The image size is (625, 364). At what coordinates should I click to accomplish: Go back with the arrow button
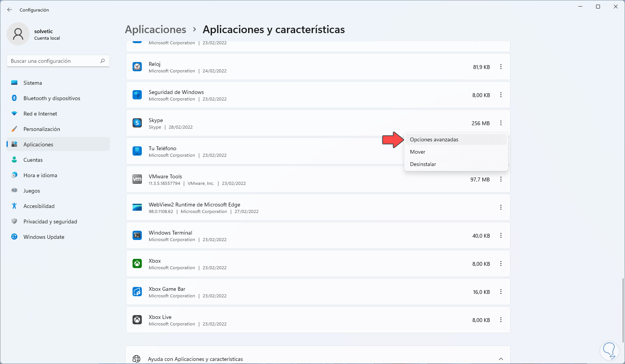[x=10, y=10]
